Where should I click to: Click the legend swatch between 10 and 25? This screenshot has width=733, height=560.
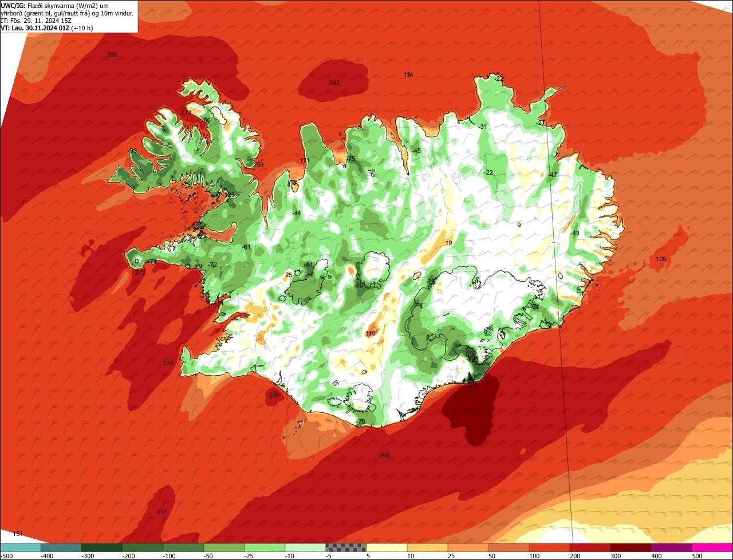[427, 547]
